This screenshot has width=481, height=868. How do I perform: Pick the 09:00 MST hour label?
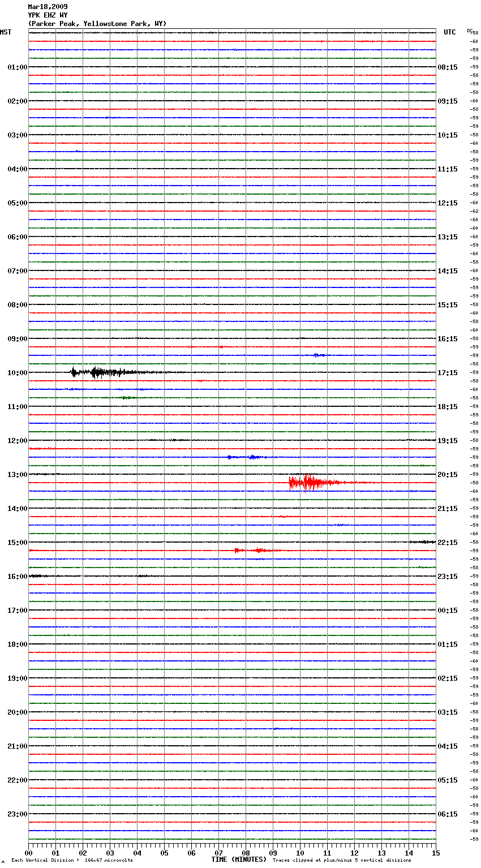coord(17,339)
